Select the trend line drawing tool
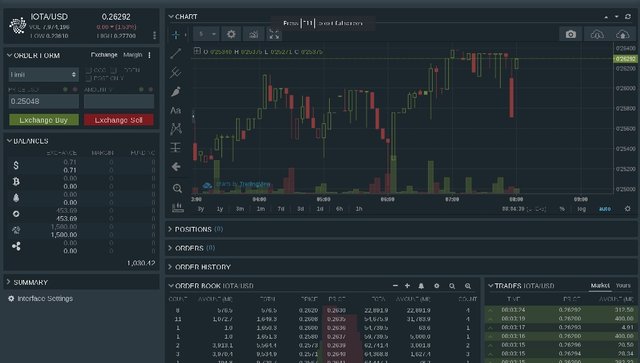 tap(176, 53)
